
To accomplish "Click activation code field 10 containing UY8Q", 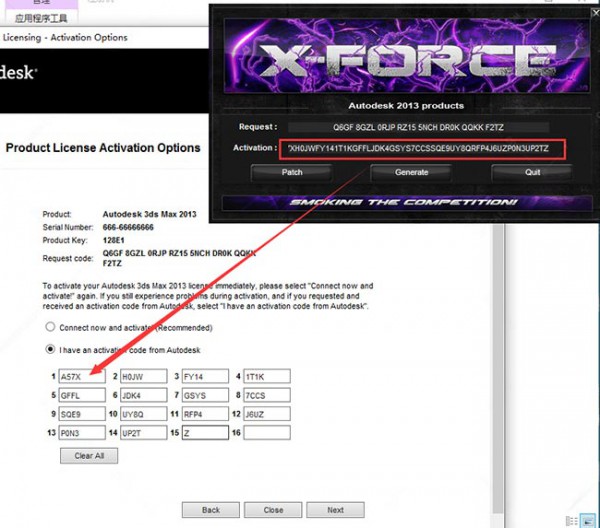I will click(x=143, y=414).
